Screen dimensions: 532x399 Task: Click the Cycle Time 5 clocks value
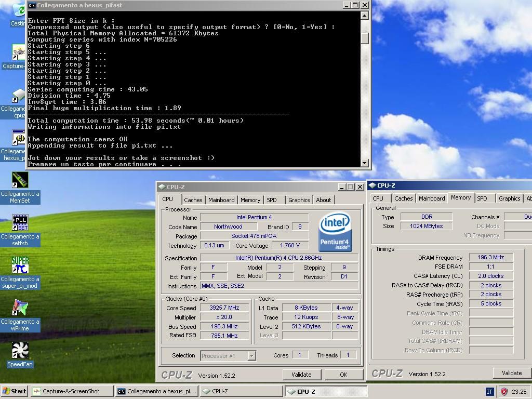pos(490,303)
